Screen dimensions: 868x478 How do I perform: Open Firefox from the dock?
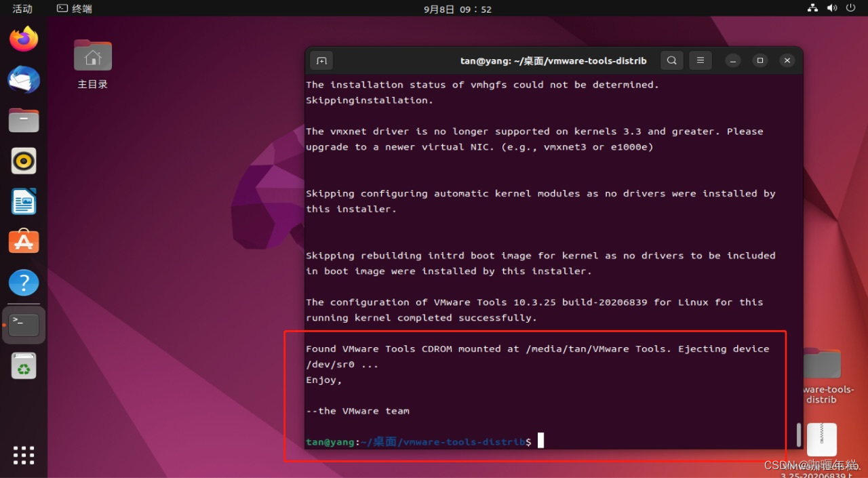24,39
